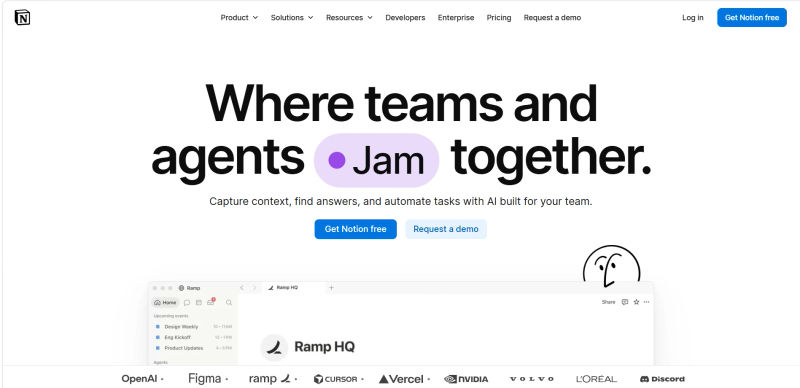Open the calendar icon in preview sidebar
The width and height of the screenshot is (800, 388).
pyautogui.click(x=198, y=303)
